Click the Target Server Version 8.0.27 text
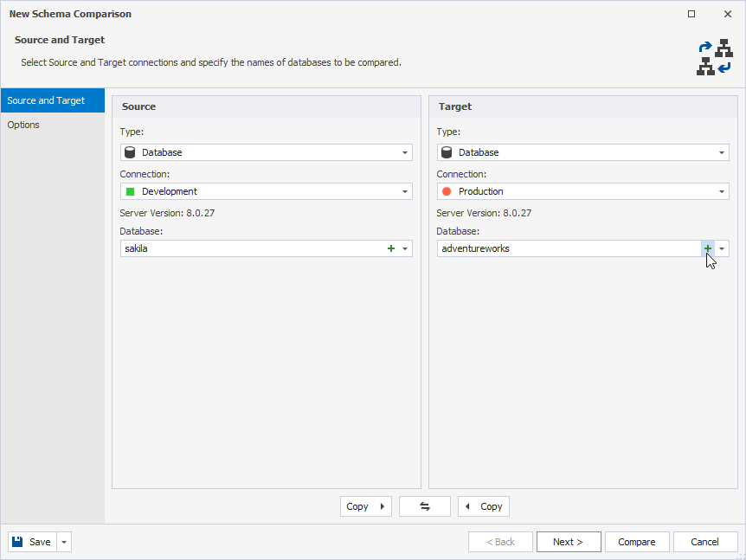 [484, 213]
